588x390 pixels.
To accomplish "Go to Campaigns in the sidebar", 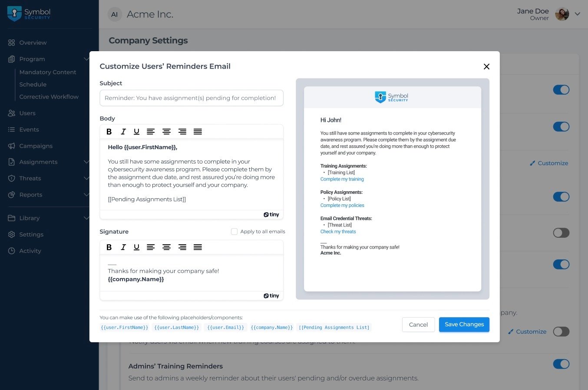I will click(36, 146).
